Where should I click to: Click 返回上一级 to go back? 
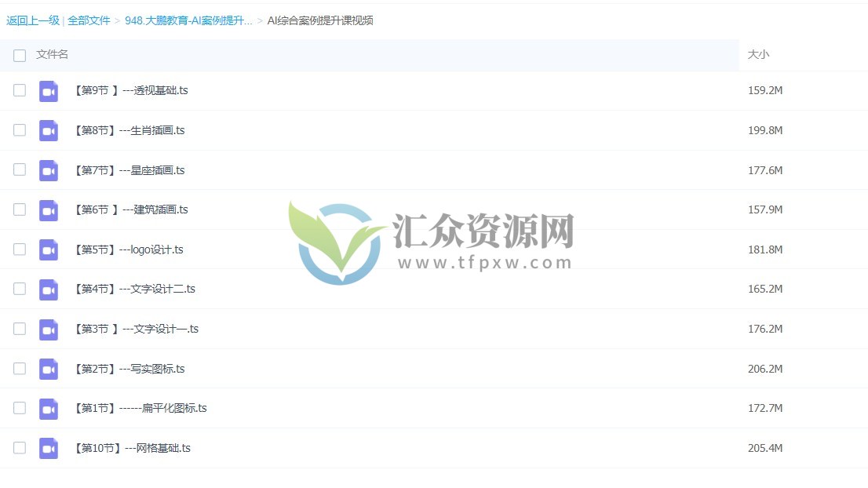(x=33, y=21)
